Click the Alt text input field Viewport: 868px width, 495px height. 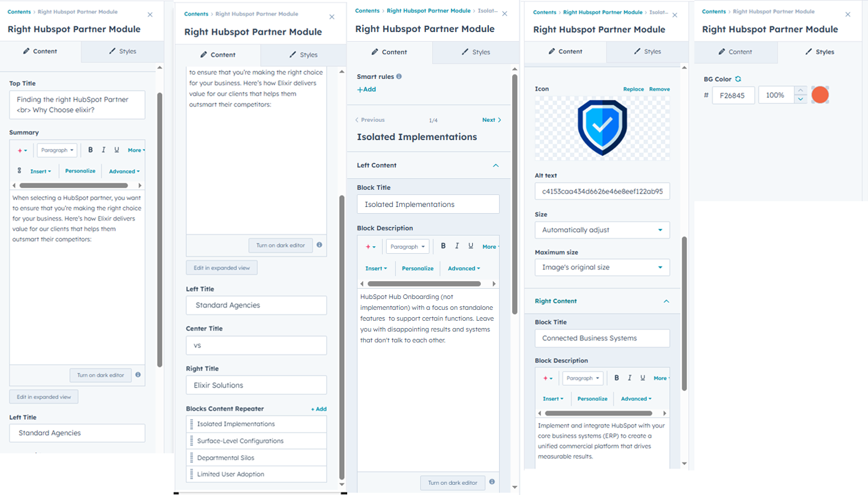(602, 191)
